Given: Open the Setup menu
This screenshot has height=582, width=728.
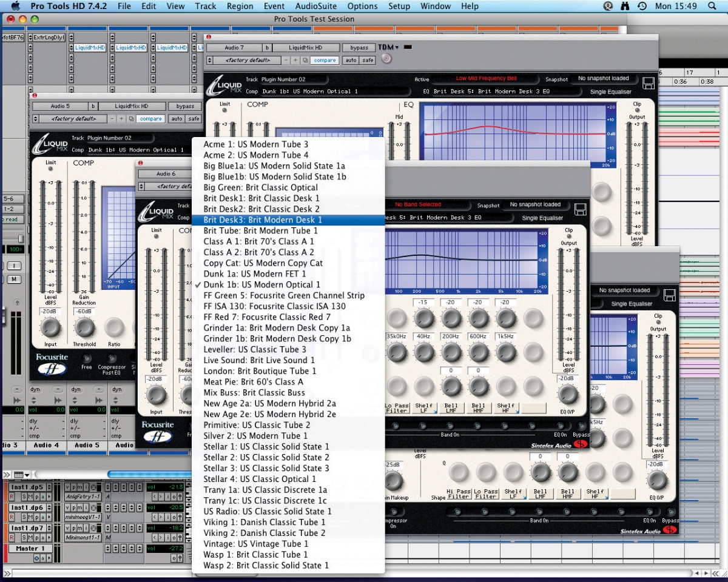Looking at the screenshot, I should (399, 6).
